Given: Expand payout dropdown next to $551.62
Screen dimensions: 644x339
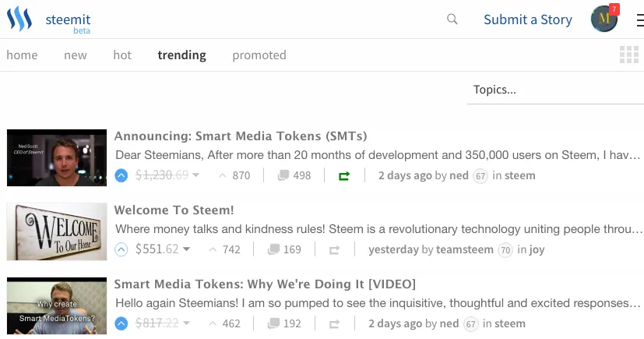Looking at the screenshot, I should point(186,249).
